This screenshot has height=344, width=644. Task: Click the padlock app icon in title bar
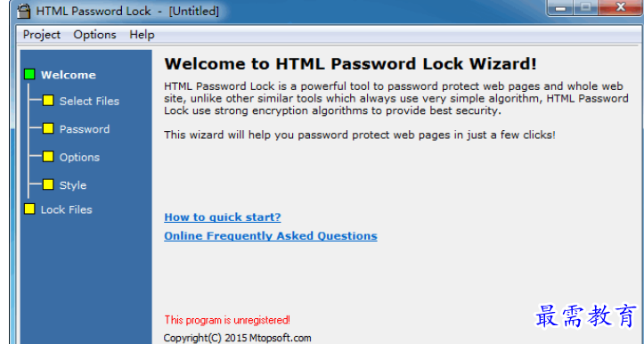pyautogui.click(x=24, y=11)
